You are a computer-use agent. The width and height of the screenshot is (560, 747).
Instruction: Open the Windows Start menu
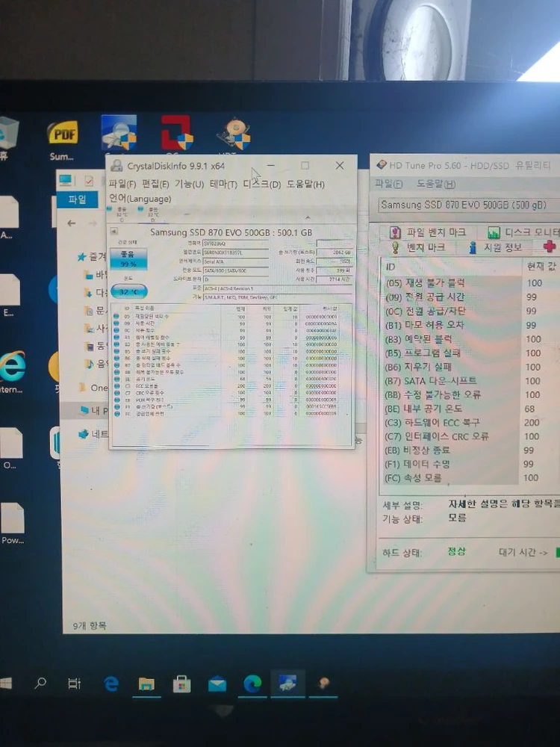point(5,684)
